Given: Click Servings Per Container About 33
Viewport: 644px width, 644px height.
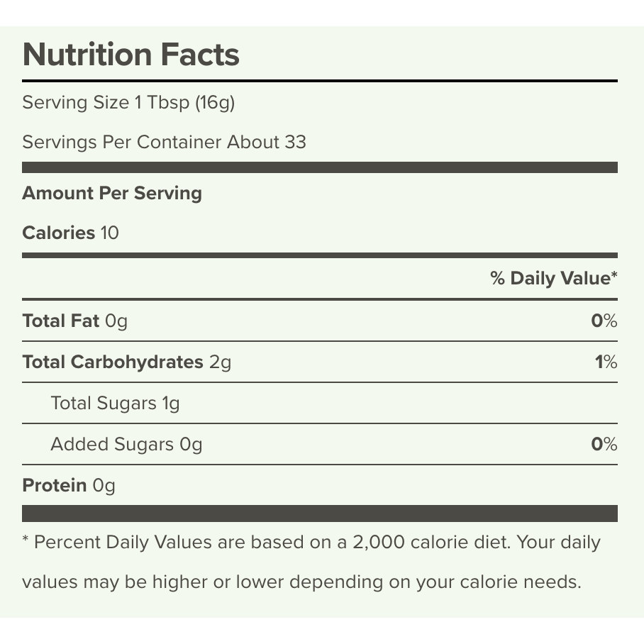Looking at the screenshot, I should point(164,142).
